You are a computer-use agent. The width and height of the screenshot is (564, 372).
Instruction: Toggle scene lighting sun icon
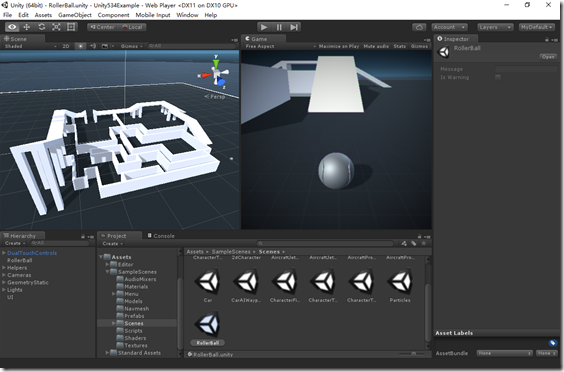81,46
